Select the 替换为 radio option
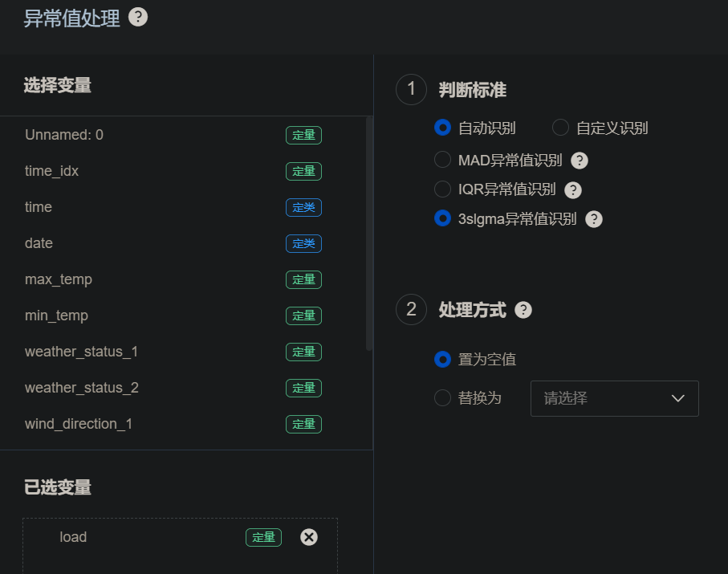 click(x=442, y=397)
